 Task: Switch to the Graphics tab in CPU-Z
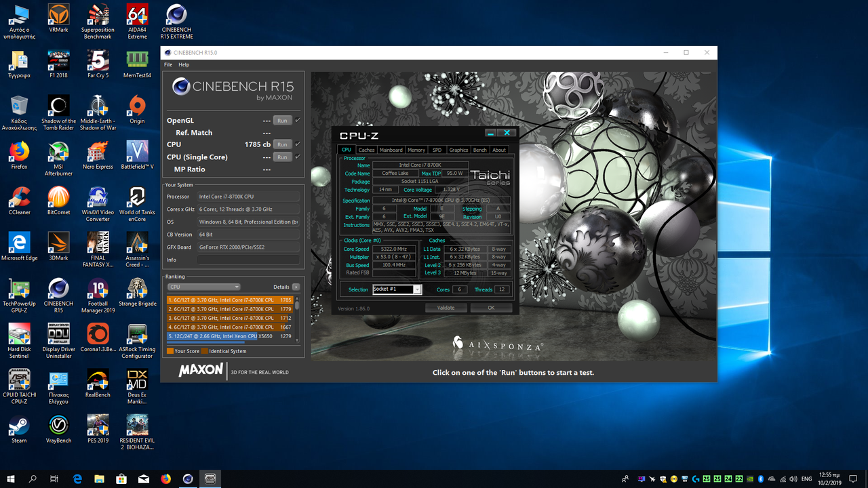[x=458, y=150]
